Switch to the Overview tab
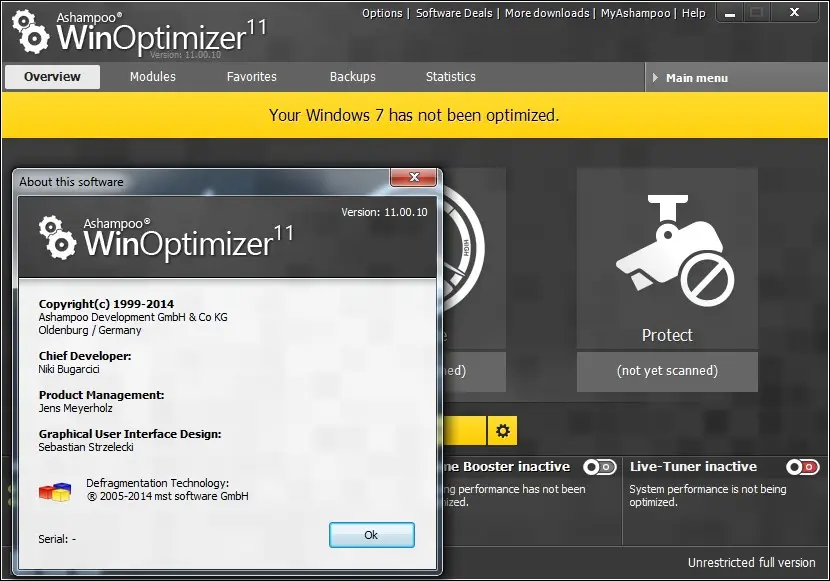Screen dimensions: 830x581 [x=52, y=77]
